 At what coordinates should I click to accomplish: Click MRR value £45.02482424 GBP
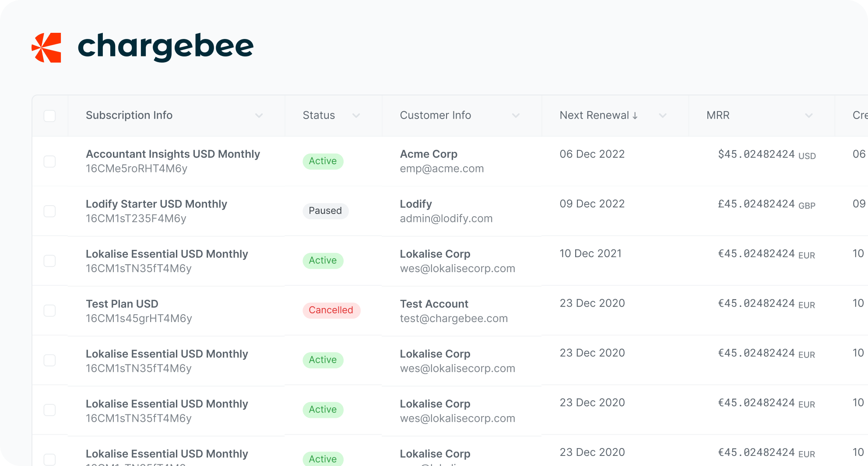767,204
